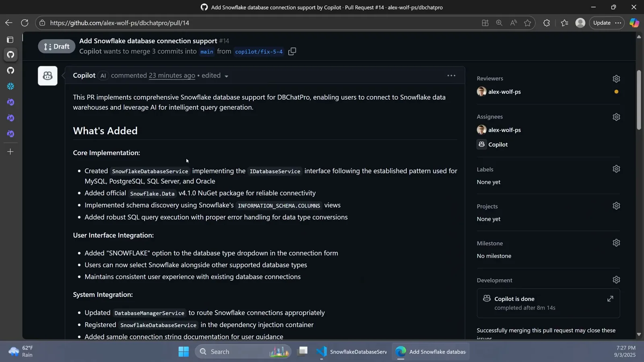Edit Assignees with gear icon
The height and width of the screenshot is (362, 644).
616,117
